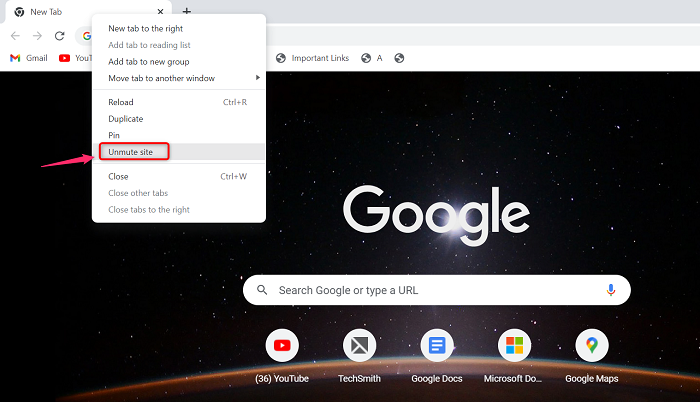Reload the page with the refresh icon
Viewport: 700px width, 402px height.
(59, 36)
